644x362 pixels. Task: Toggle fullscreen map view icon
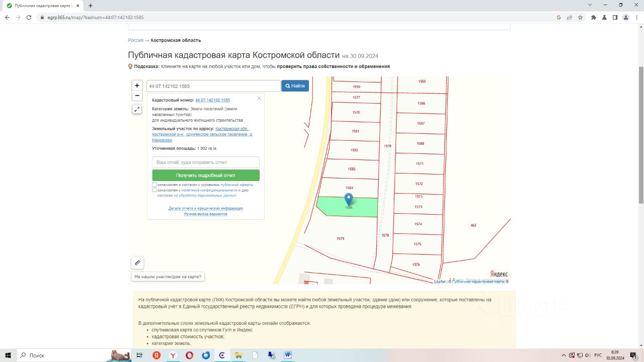(137, 109)
